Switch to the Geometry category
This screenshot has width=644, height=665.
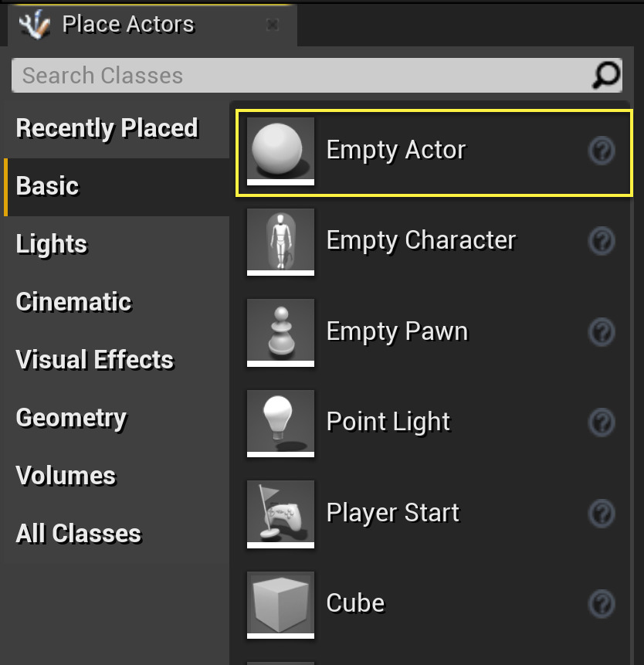click(x=71, y=418)
